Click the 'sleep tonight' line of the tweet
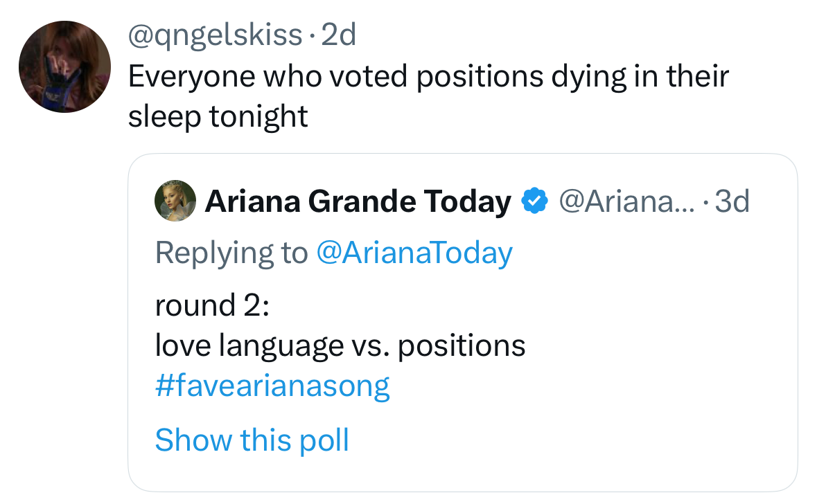817x504 pixels. click(x=218, y=116)
